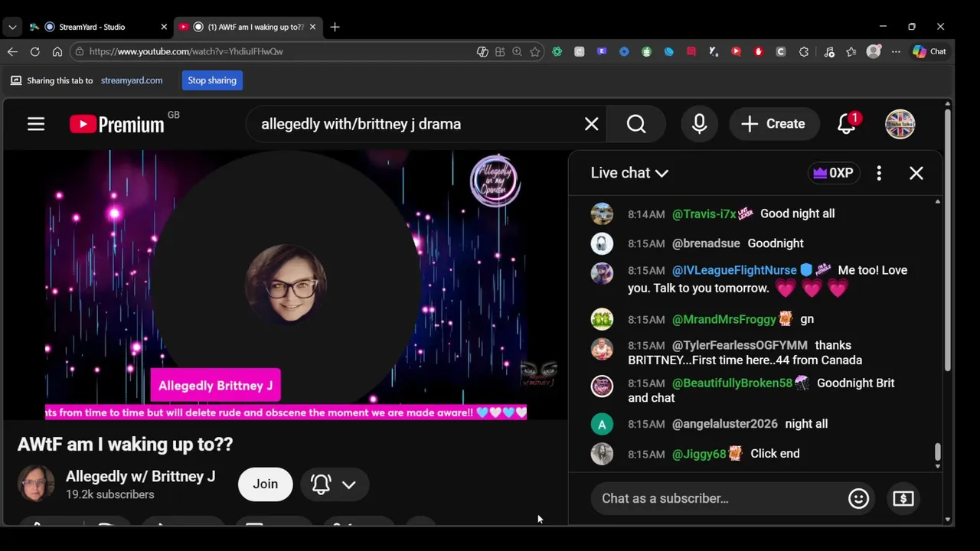This screenshot has height=551, width=980.
Task: Go to the browser home page
Action: (x=57, y=51)
